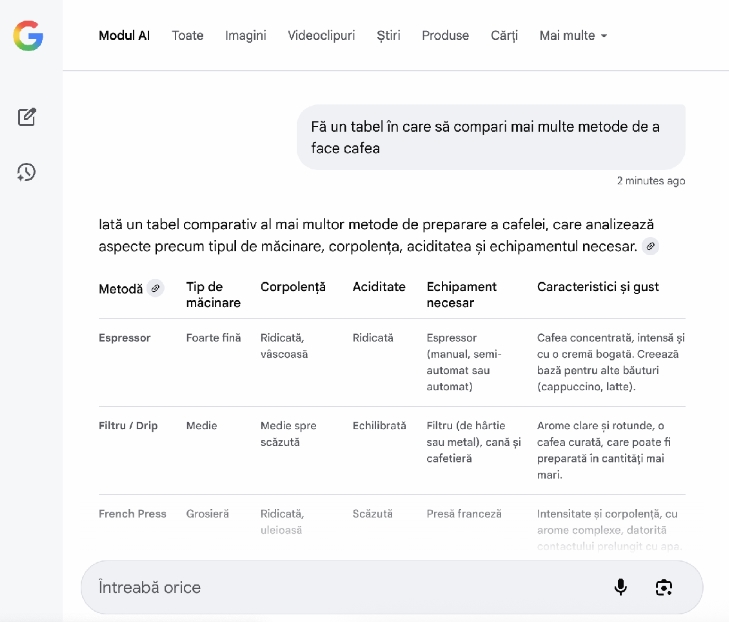The width and height of the screenshot is (729, 622).
Task: Click the French Press row label
Action: click(132, 514)
